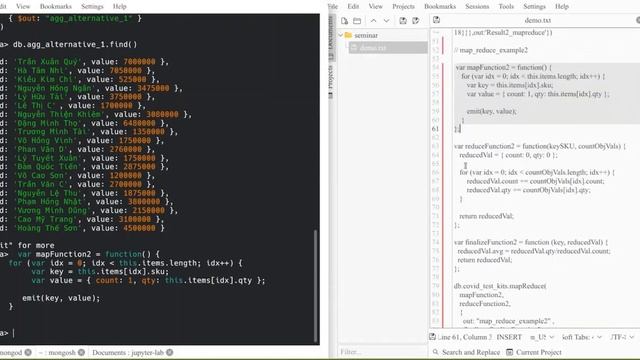Close the jupyter-lab terminal tab
This screenshot has height=360, width=640.
pyautogui.click(x=169, y=352)
